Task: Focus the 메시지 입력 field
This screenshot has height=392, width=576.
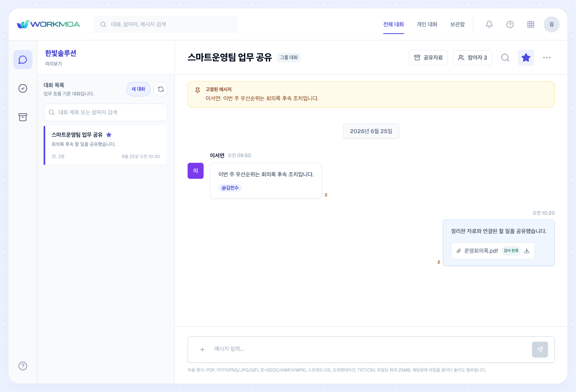Action: [x=370, y=349]
